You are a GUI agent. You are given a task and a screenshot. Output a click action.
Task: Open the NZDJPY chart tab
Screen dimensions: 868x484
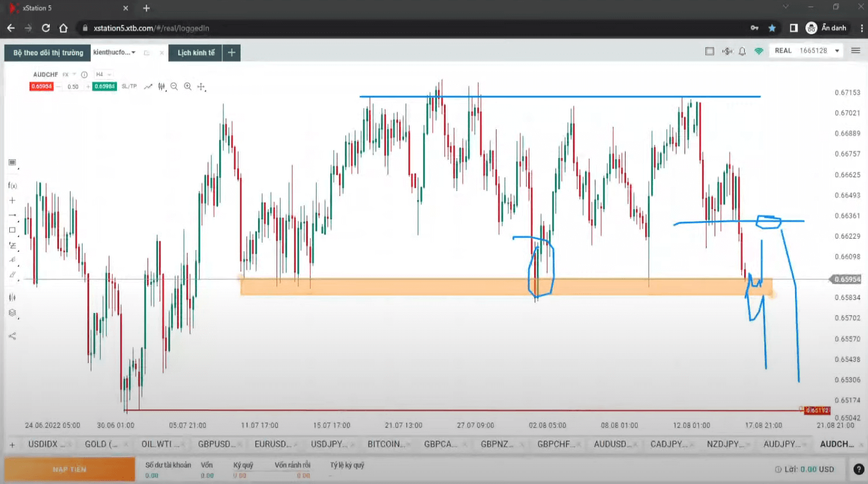tap(724, 444)
